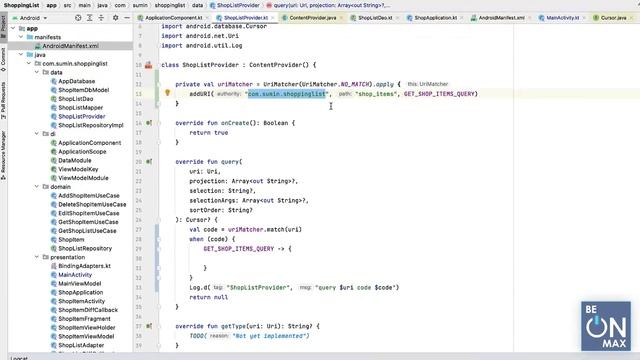Switch to ShopListDao.kt editor tab
The image size is (640, 360).
[375, 18]
